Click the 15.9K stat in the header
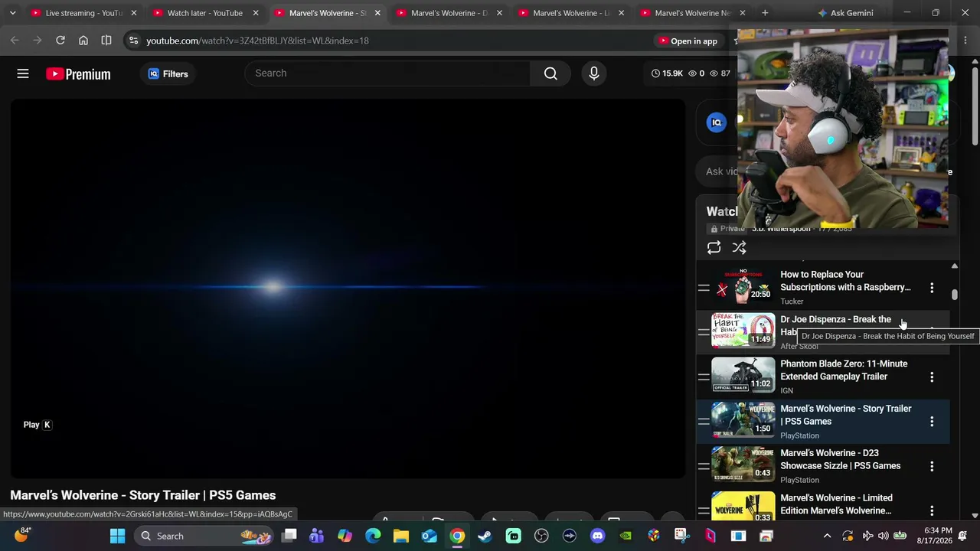 (667, 73)
